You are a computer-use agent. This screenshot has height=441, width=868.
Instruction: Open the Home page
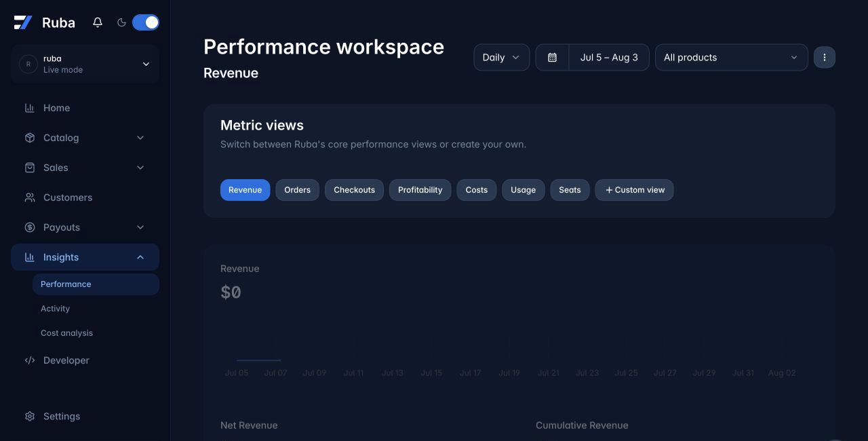point(85,108)
